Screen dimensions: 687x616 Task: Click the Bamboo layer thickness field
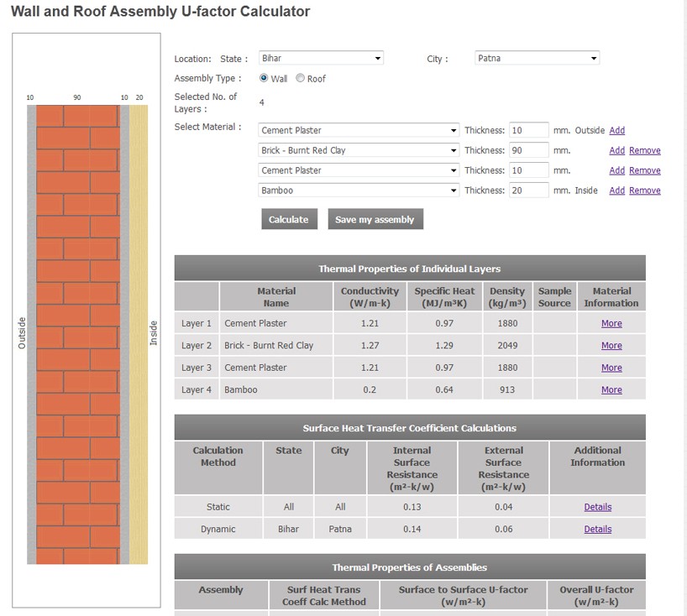(528, 191)
